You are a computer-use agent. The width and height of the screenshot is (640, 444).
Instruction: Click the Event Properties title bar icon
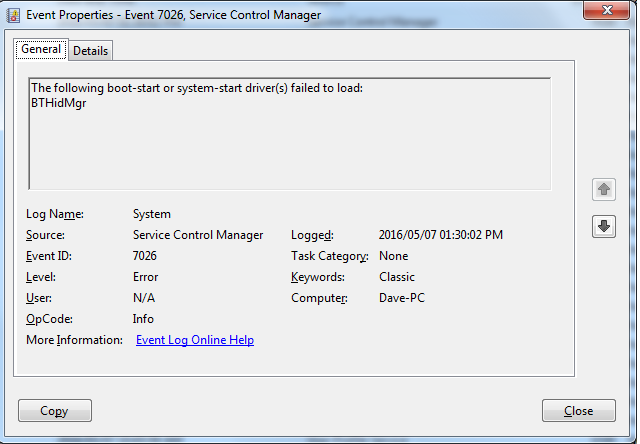tap(14, 14)
